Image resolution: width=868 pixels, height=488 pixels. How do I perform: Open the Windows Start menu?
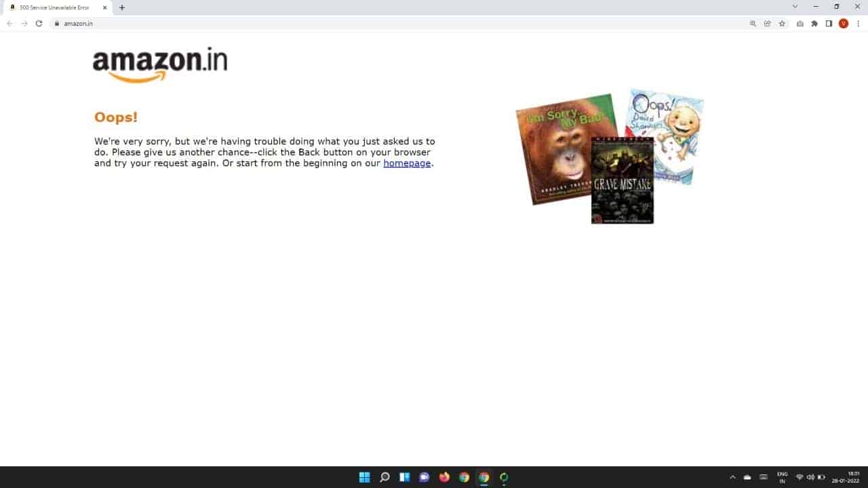point(364,477)
